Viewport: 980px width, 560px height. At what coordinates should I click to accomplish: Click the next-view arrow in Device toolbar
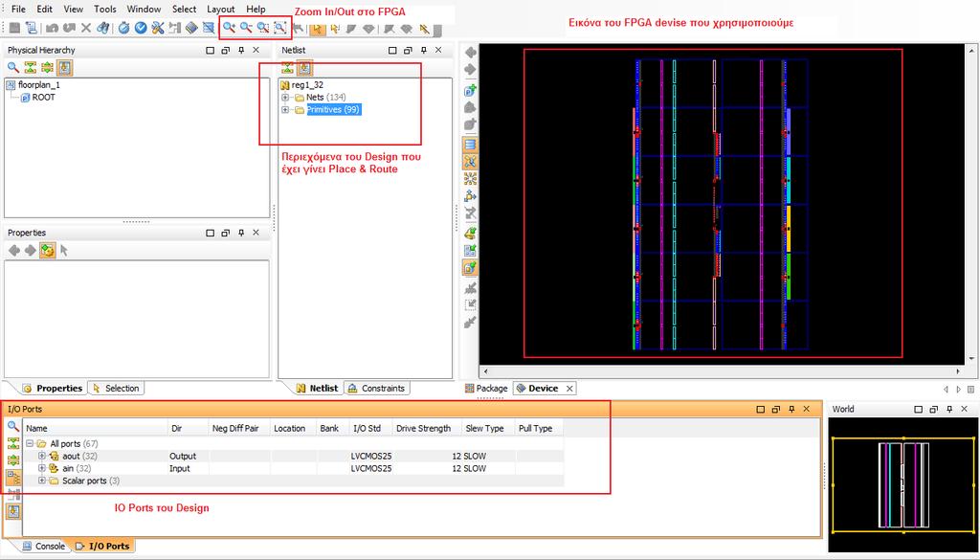[471, 69]
